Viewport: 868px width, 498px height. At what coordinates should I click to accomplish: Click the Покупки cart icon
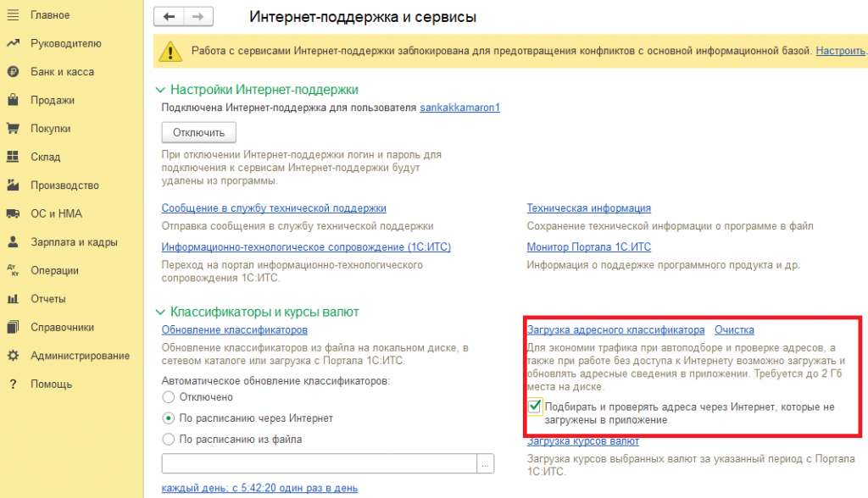[x=13, y=129]
